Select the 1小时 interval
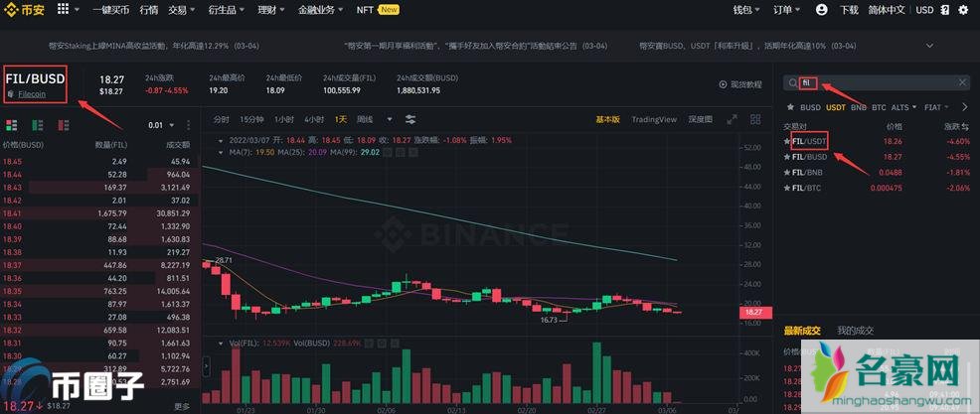Screen dimensions: 980x414 pyautogui.click(x=284, y=119)
